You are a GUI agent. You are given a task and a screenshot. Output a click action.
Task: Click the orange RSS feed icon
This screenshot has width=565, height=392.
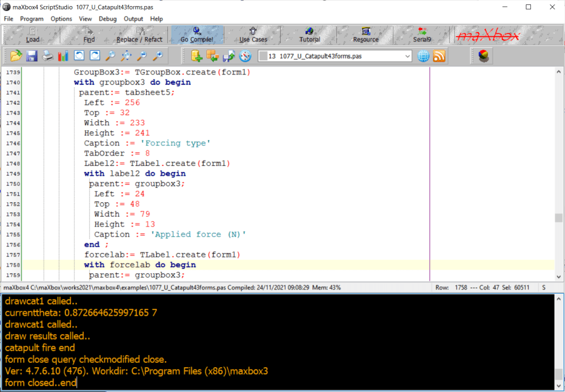coord(440,56)
